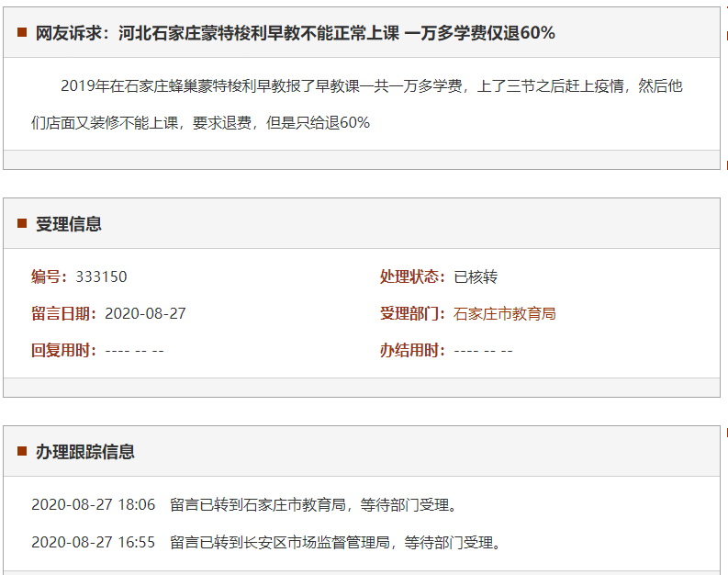This screenshot has width=728, height=575.
Task: Click the square bullet icon beside 网友诉求 title
Action: [x=22, y=33]
